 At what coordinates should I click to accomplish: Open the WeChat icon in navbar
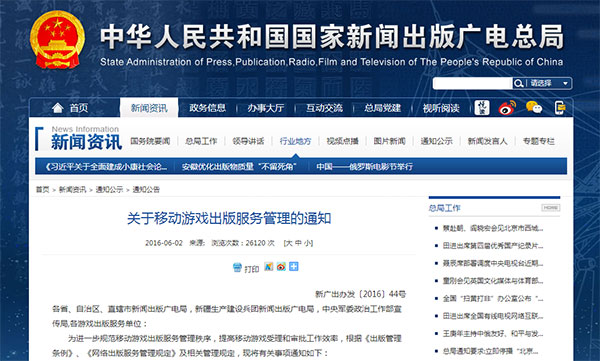[534, 108]
